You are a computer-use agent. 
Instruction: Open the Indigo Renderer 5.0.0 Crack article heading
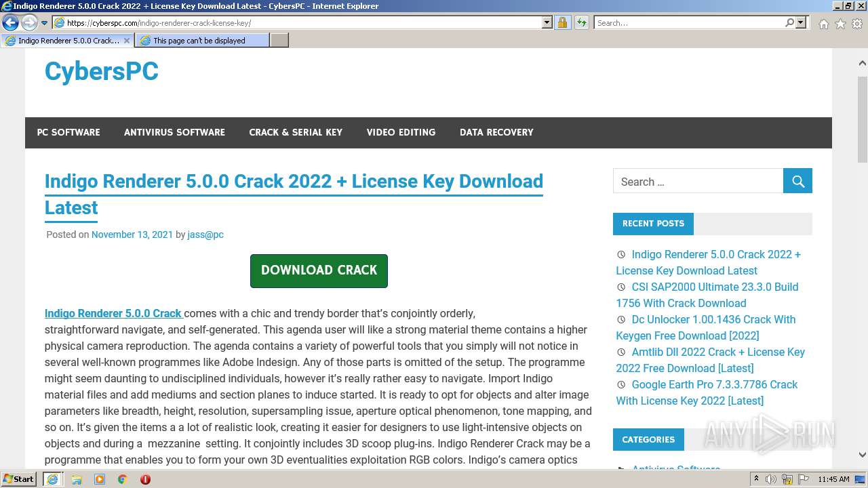(294, 195)
